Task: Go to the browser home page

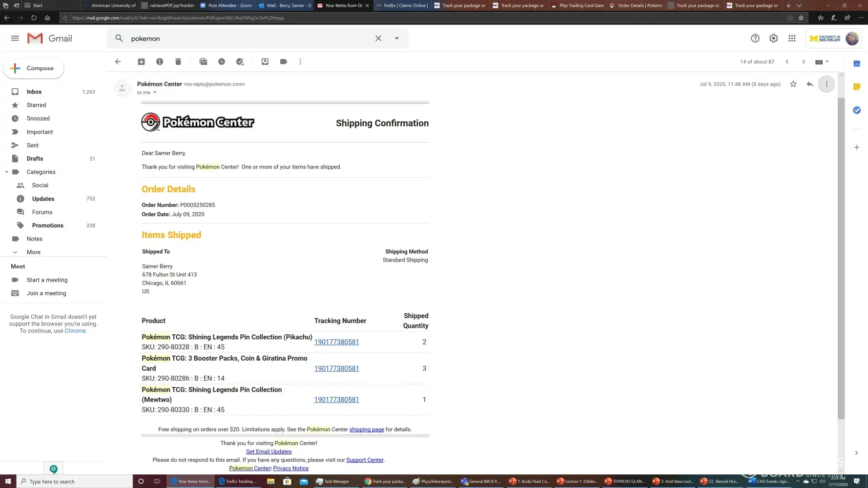Action: [x=47, y=18]
